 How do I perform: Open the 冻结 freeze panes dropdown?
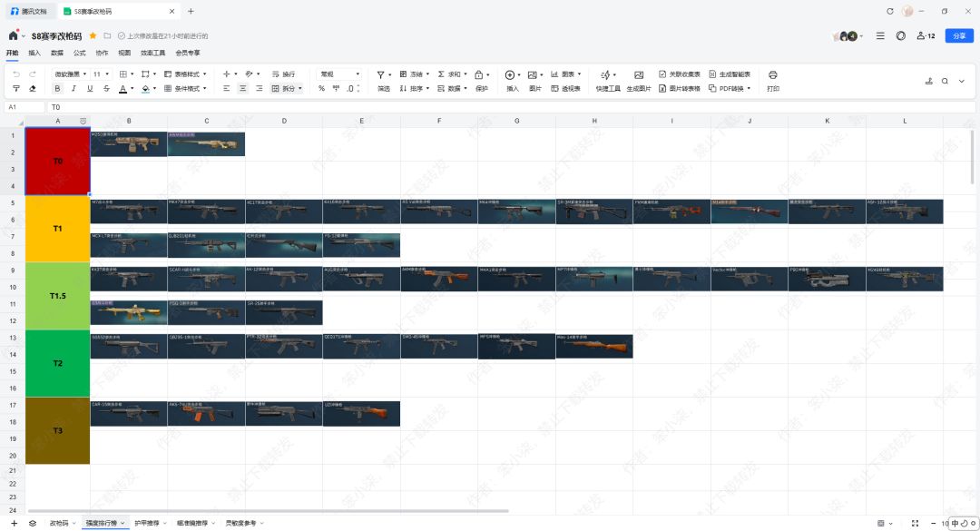pyautogui.click(x=415, y=74)
